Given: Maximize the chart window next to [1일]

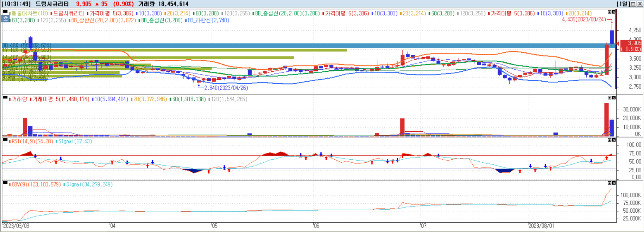Looking at the screenshot, I should (633, 4).
